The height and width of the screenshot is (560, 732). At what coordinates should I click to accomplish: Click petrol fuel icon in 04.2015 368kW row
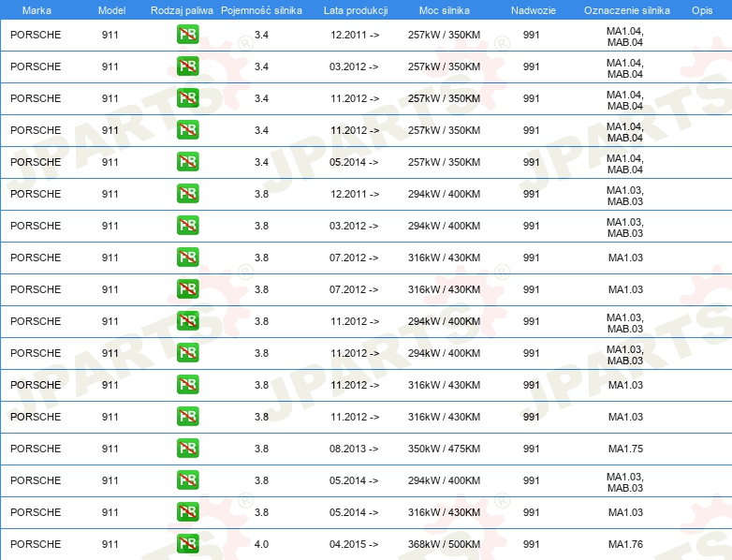187,544
